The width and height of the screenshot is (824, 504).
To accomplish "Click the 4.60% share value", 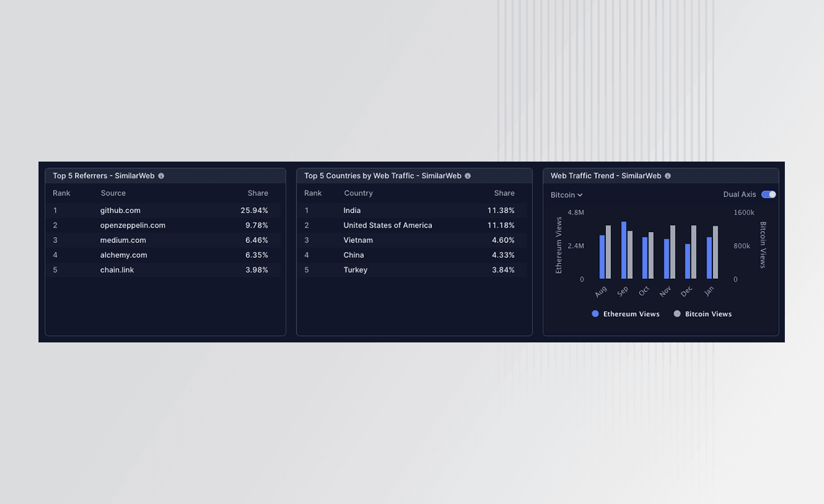I will click(x=503, y=240).
